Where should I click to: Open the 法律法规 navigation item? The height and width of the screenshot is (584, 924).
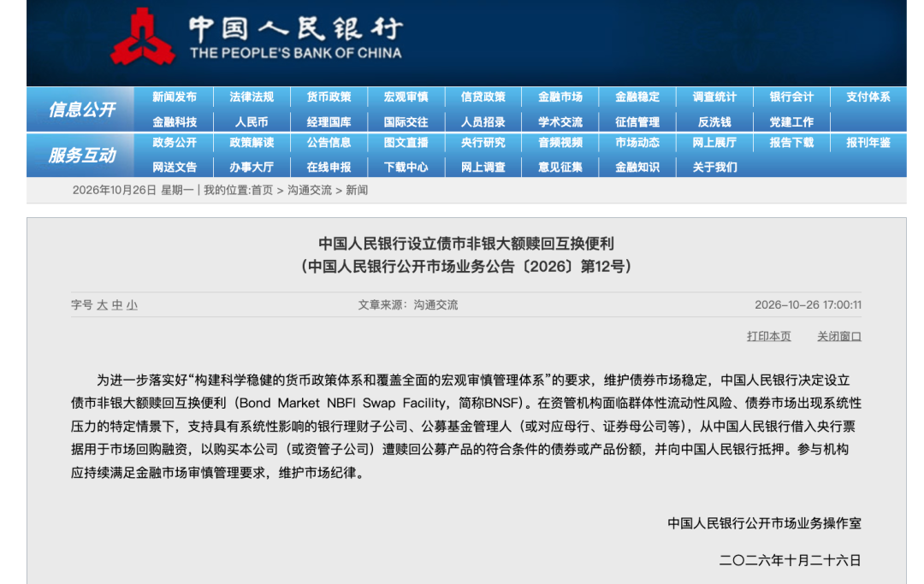[x=252, y=97]
